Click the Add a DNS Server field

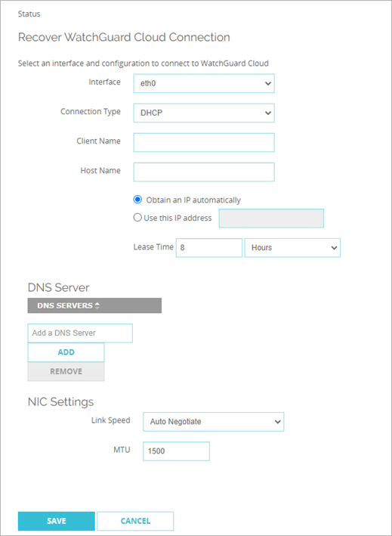(80, 333)
